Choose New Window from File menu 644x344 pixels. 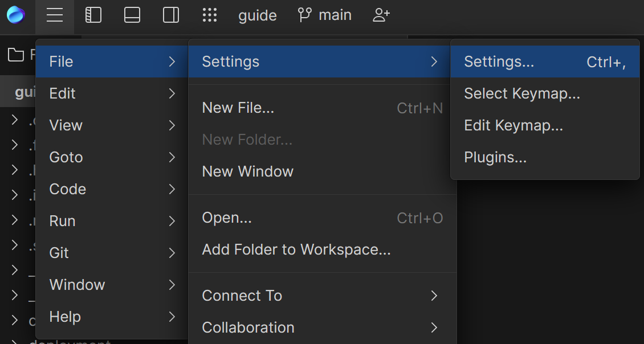[x=248, y=171]
